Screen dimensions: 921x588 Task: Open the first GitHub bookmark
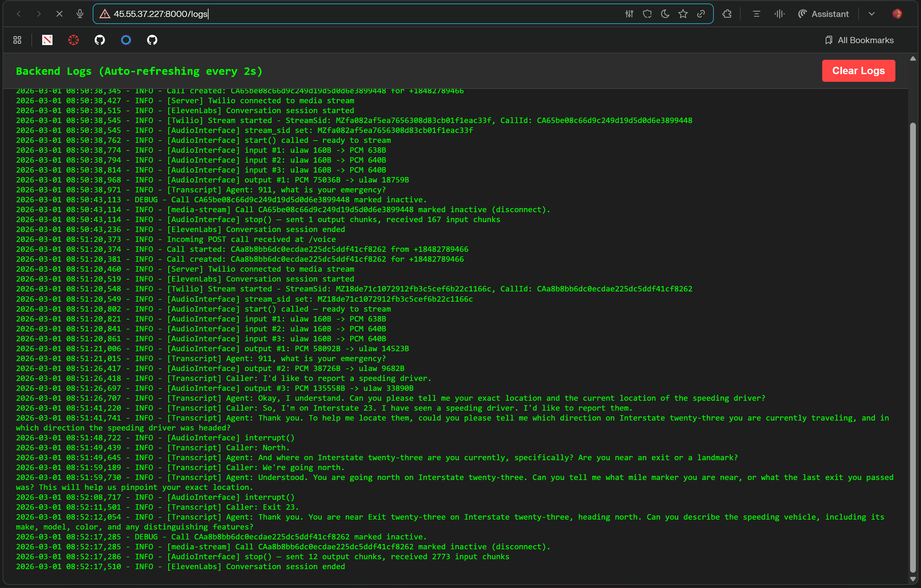click(x=100, y=40)
